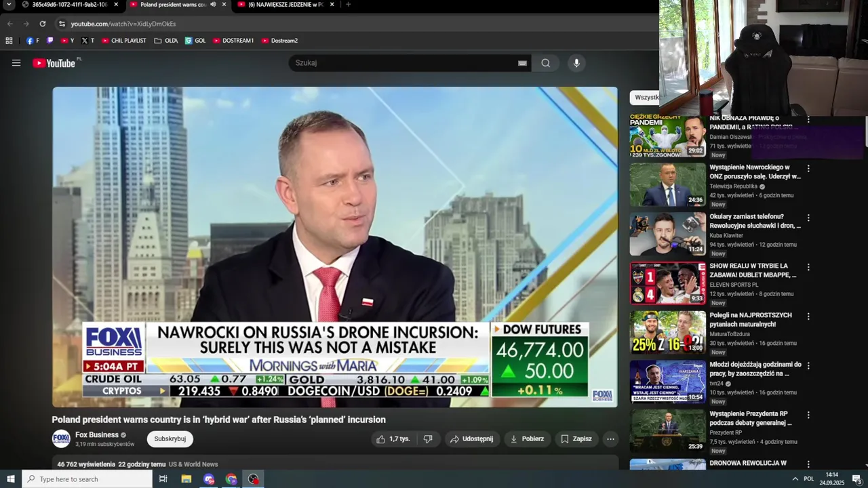Open the pandemic video thumbnail 29:02
The width and height of the screenshot is (868, 488).
667,136
